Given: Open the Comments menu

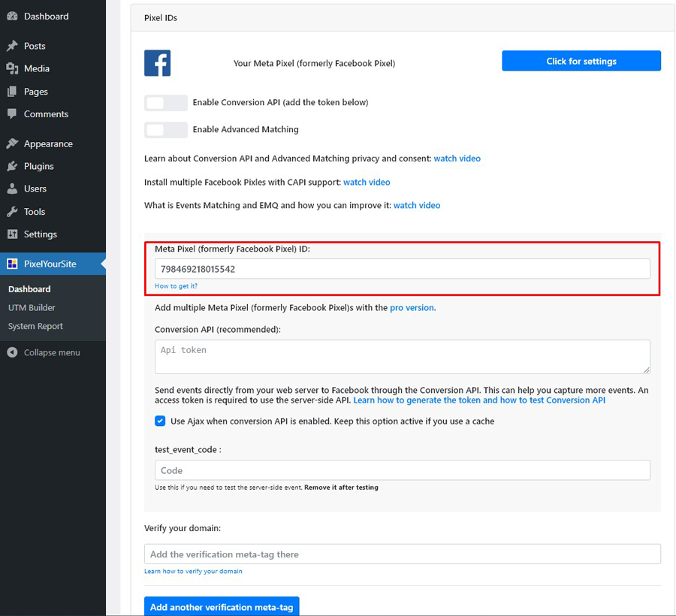Looking at the screenshot, I should click(x=46, y=113).
